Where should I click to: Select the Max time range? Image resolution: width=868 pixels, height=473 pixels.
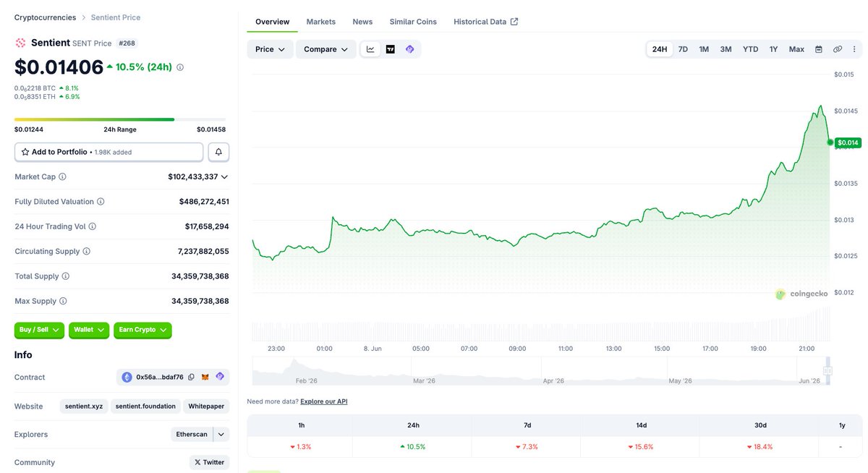(796, 49)
